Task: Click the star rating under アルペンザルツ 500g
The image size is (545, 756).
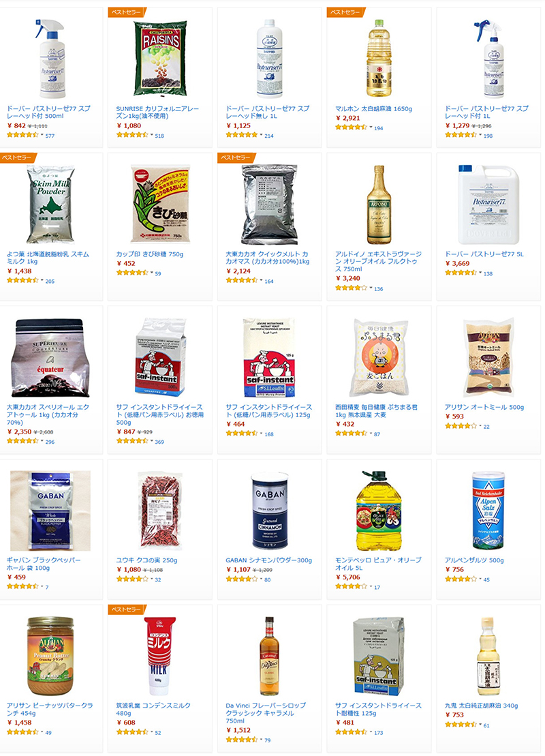Action: point(461,579)
